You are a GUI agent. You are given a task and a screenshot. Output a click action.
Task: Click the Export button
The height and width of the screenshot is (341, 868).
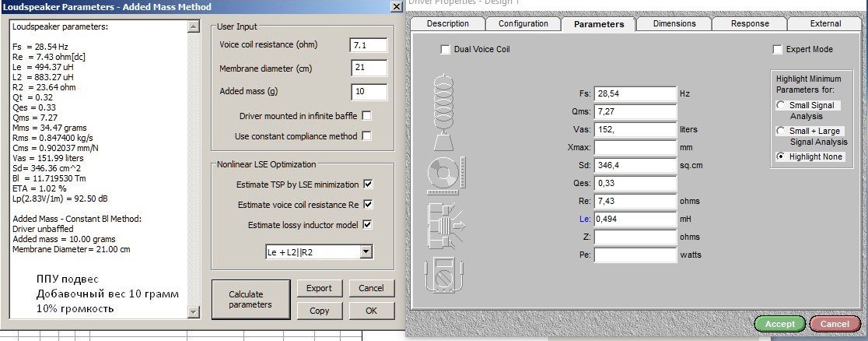tap(319, 288)
